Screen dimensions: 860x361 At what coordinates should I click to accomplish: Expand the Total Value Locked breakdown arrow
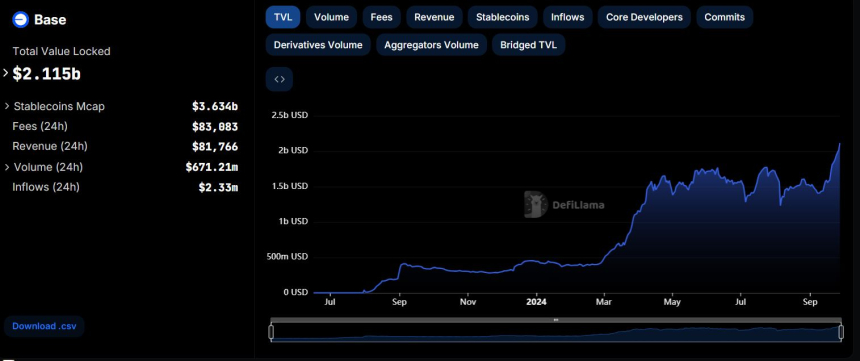(x=6, y=73)
